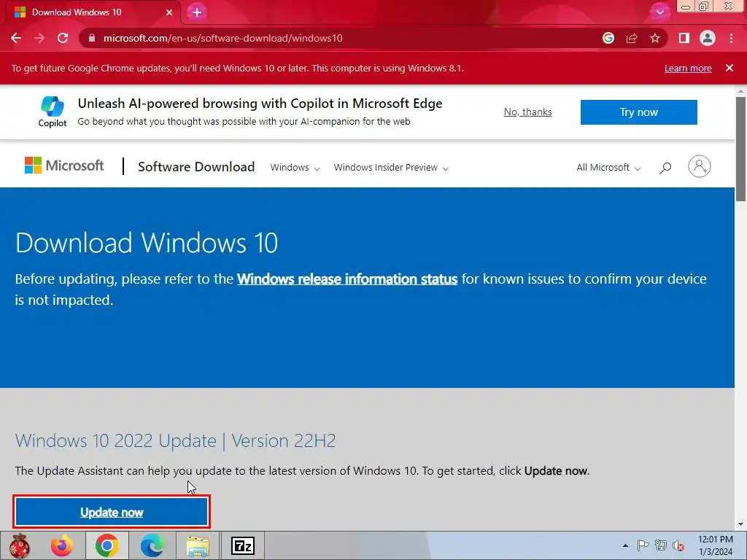Image resolution: width=747 pixels, height=560 pixels.
Task: Expand the All Microsoft menu
Action: 608,168
